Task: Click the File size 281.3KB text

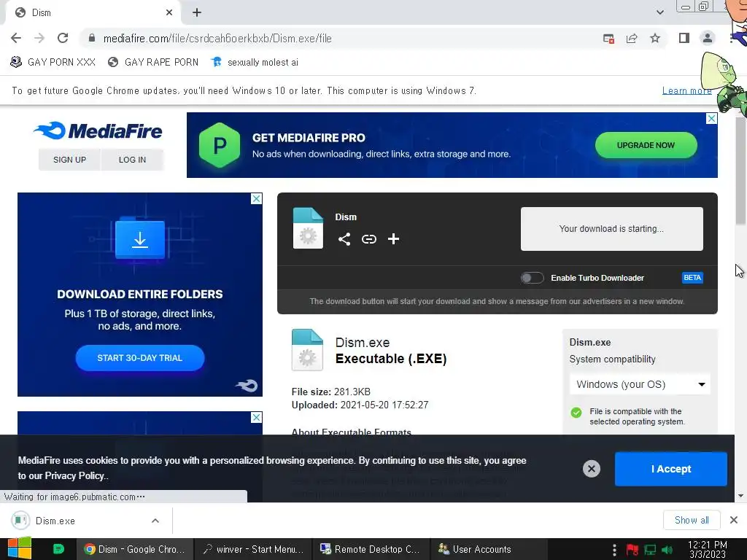Action: (x=331, y=392)
